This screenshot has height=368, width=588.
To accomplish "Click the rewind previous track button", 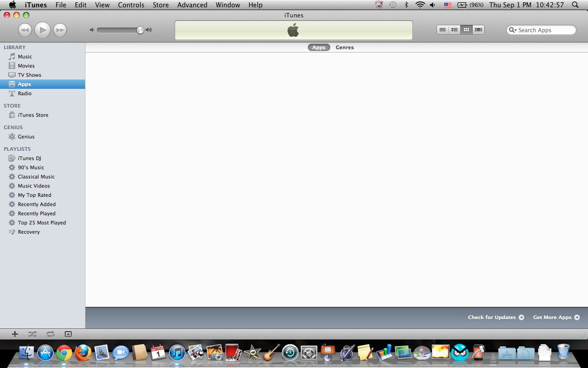I will point(25,30).
